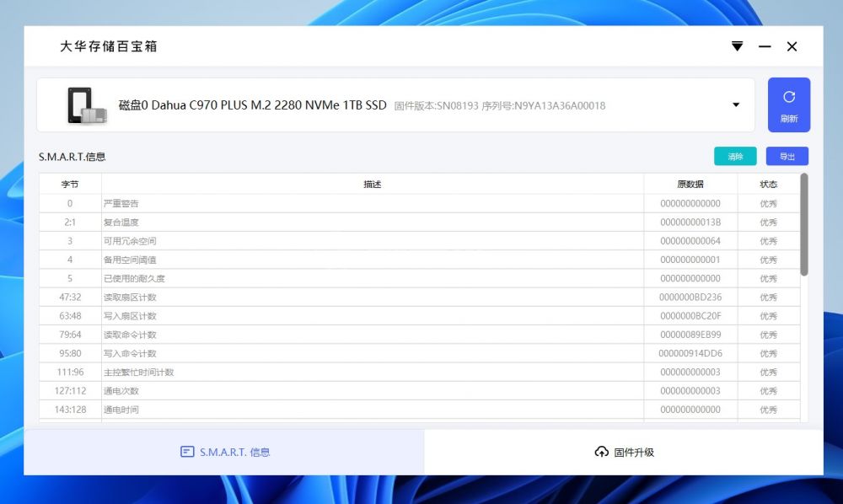
Task: Click the 状态 column header
Action: click(x=768, y=185)
